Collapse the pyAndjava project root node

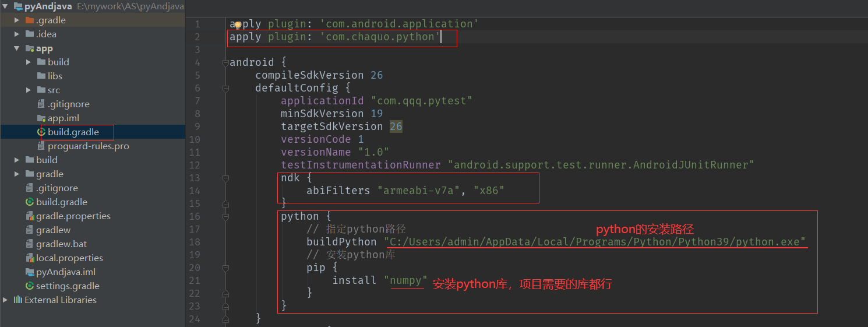pyautogui.click(x=5, y=6)
